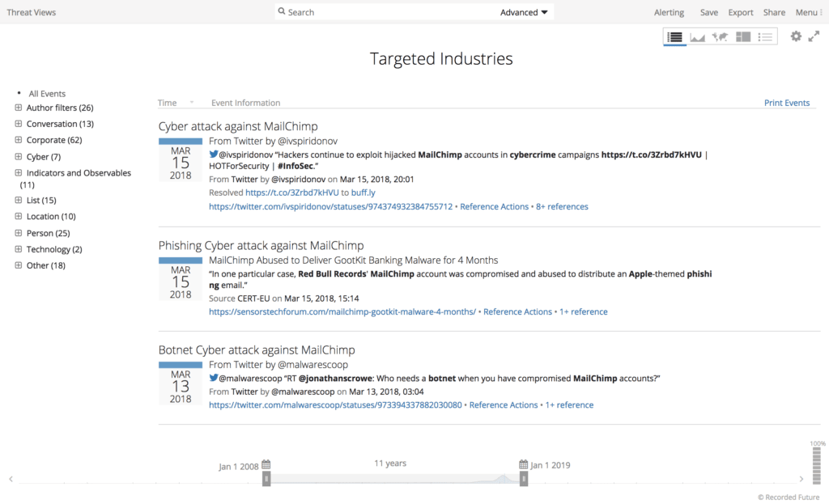Click the buff.ly resolved link
The image size is (829, 504).
363,193
